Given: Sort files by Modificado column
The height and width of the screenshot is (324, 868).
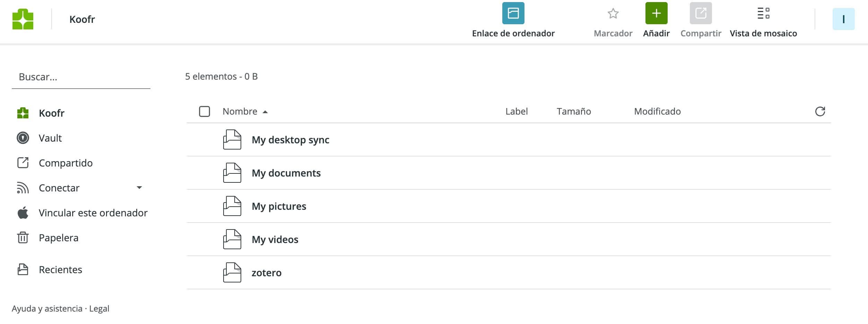Looking at the screenshot, I should pos(657,111).
